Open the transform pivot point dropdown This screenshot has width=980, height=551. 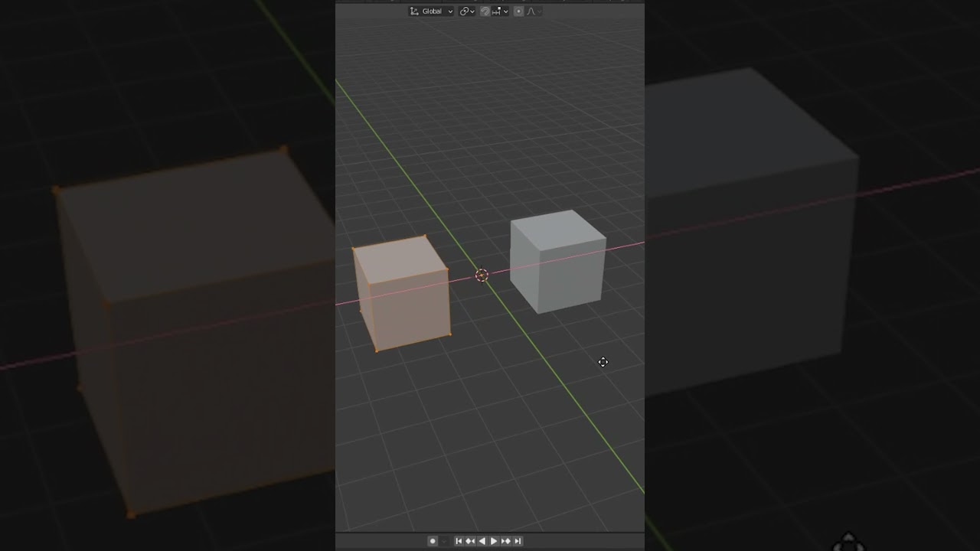467,11
